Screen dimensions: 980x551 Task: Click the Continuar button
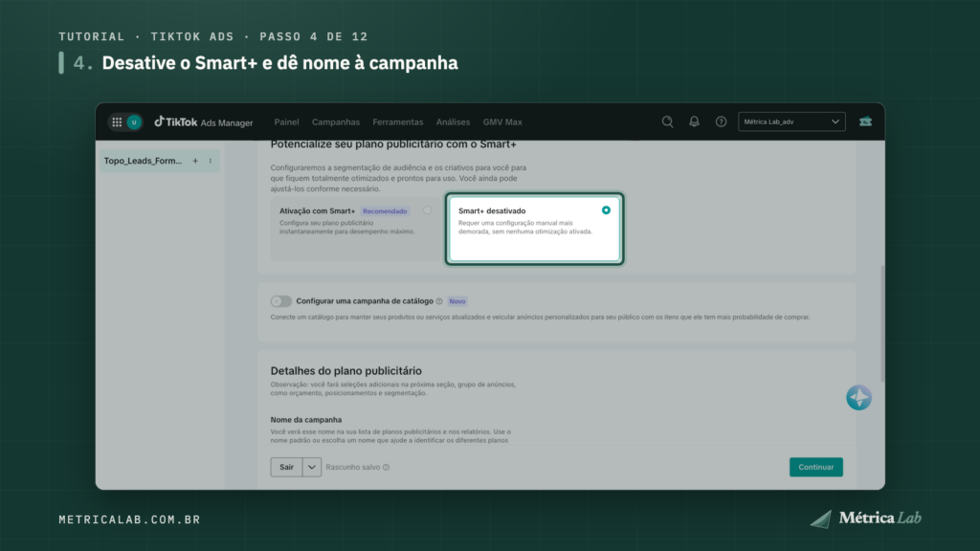coord(815,467)
